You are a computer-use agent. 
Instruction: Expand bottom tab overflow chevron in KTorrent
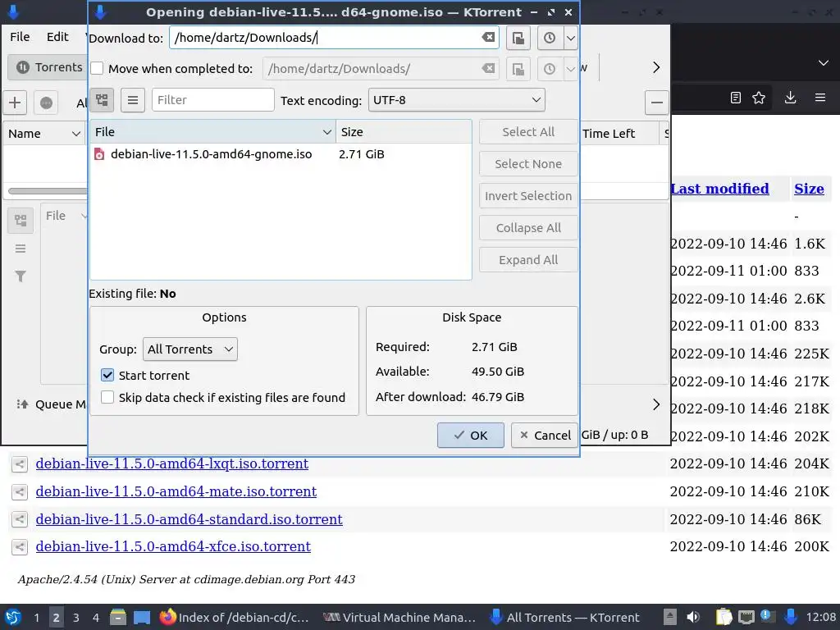click(x=656, y=404)
